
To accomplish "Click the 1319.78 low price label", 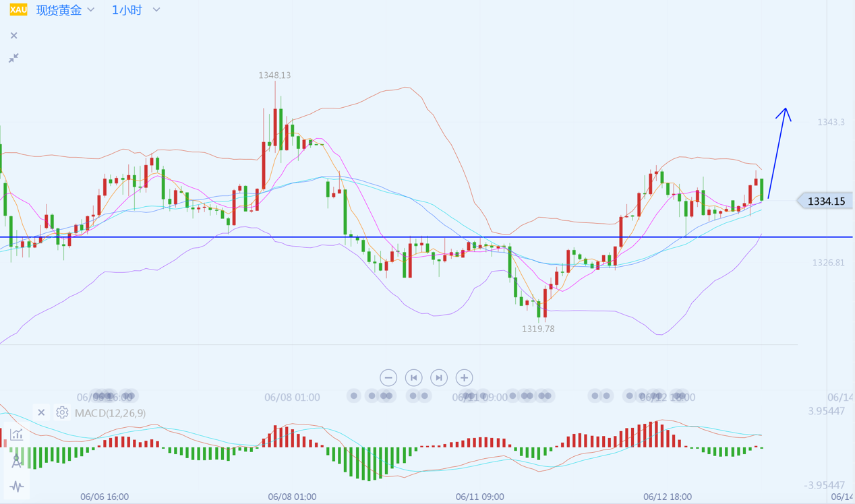I will point(538,329).
